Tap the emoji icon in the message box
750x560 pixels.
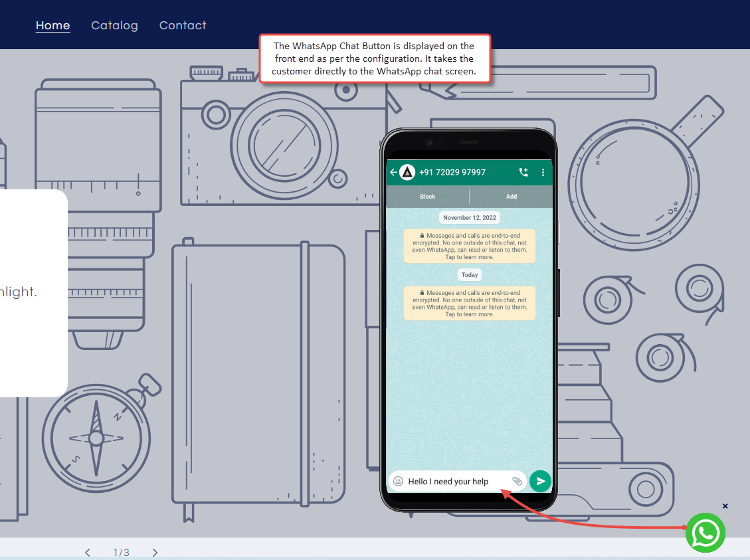pos(398,481)
